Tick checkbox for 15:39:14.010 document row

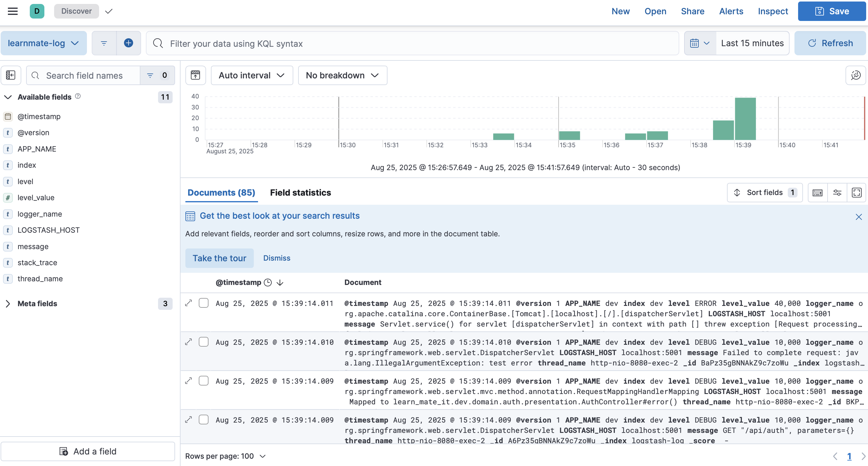pos(204,342)
